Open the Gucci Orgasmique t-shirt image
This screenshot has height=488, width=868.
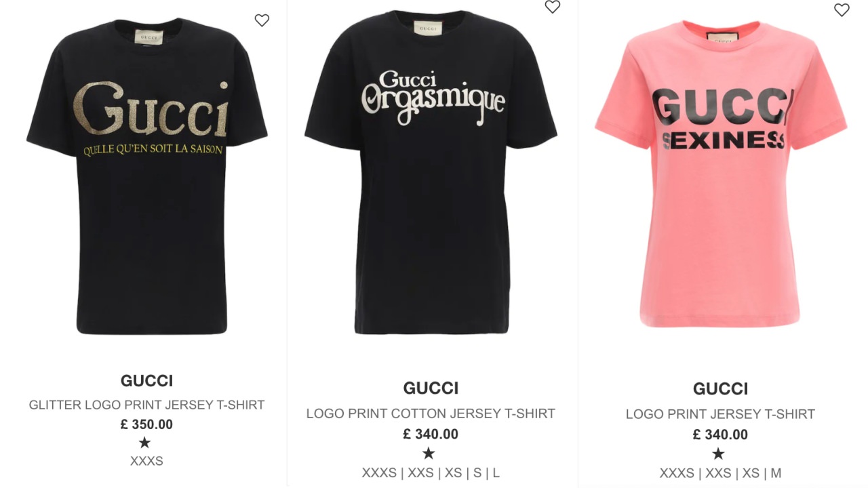tap(431, 171)
